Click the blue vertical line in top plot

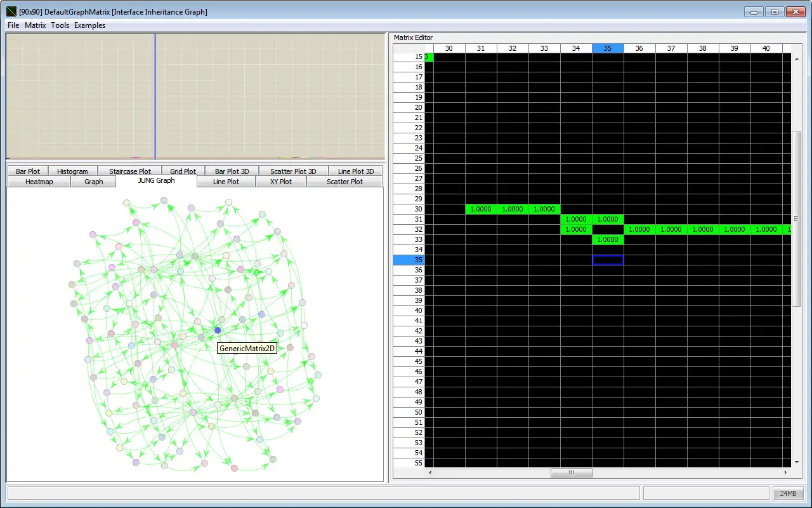155,95
